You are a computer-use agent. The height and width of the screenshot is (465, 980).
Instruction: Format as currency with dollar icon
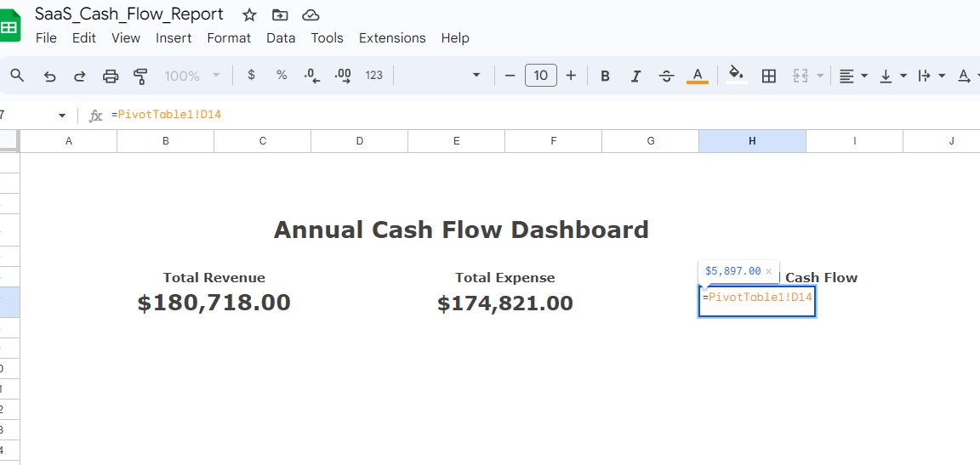point(251,76)
